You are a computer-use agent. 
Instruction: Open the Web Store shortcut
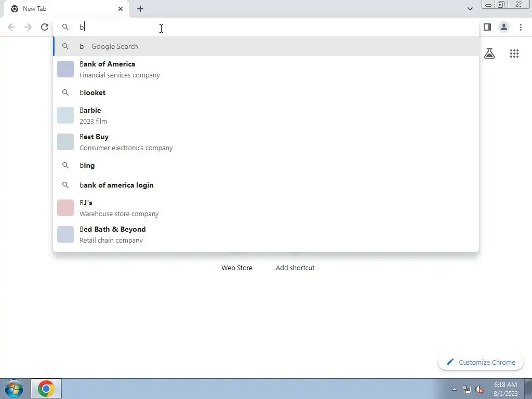[x=237, y=268]
